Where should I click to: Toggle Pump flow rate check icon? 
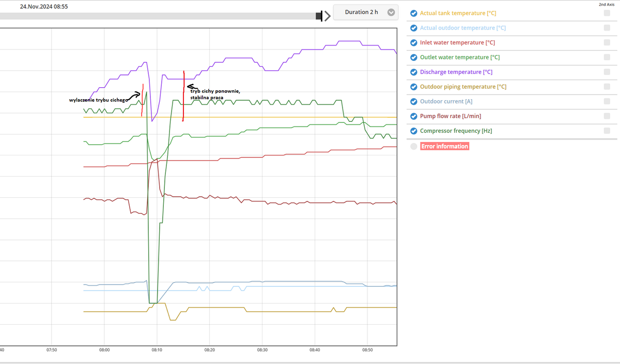[x=413, y=116]
